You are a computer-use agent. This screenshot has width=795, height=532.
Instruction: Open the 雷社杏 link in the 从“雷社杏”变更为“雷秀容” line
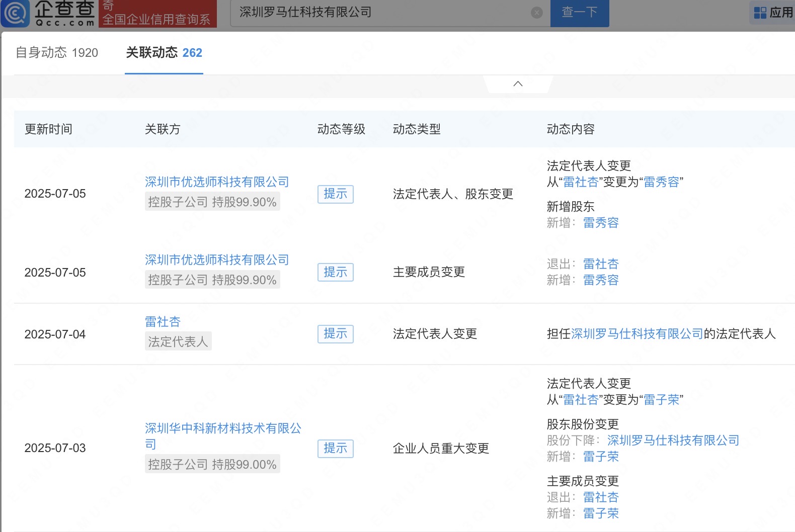click(x=581, y=182)
